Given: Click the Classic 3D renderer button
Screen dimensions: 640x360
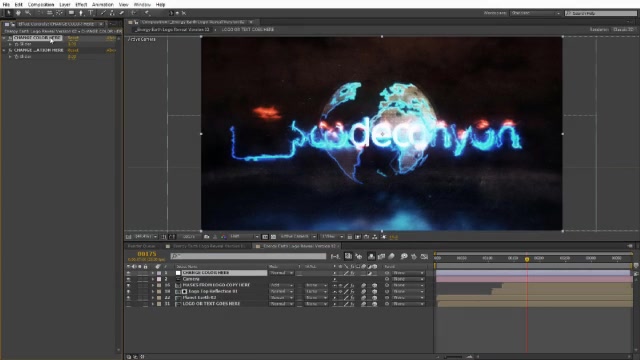Looking at the screenshot, I should coord(623,30).
